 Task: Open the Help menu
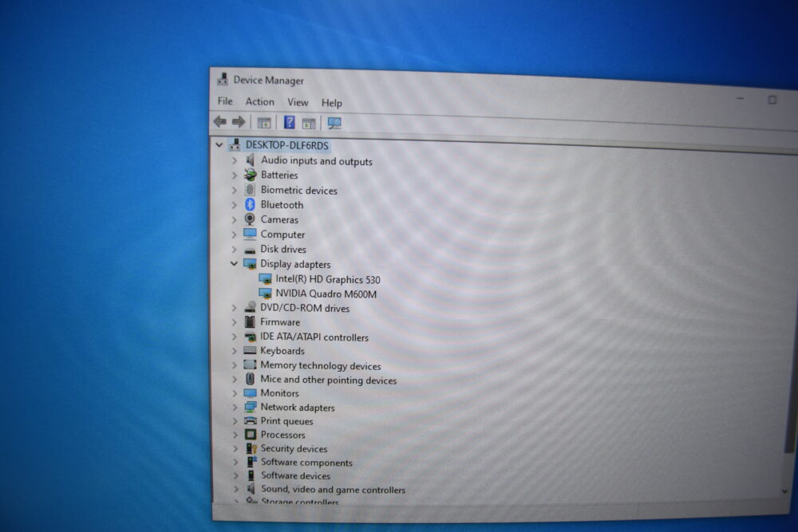coord(332,103)
